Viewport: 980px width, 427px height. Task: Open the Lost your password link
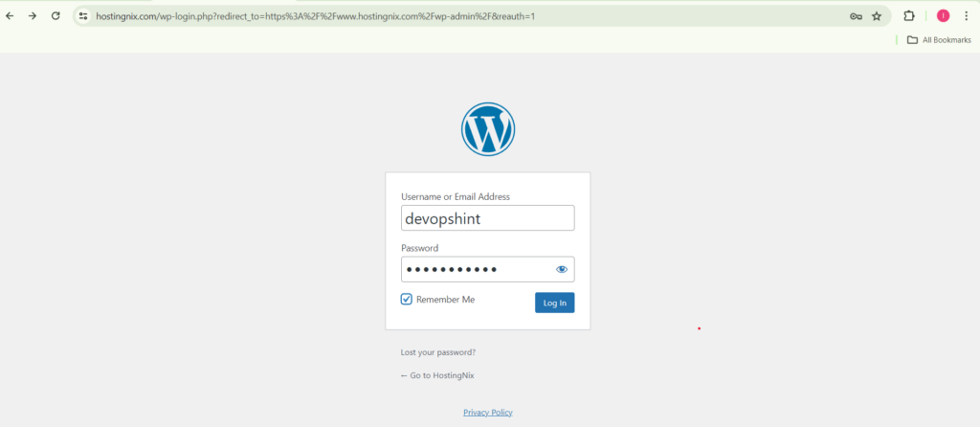pyautogui.click(x=438, y=352)
